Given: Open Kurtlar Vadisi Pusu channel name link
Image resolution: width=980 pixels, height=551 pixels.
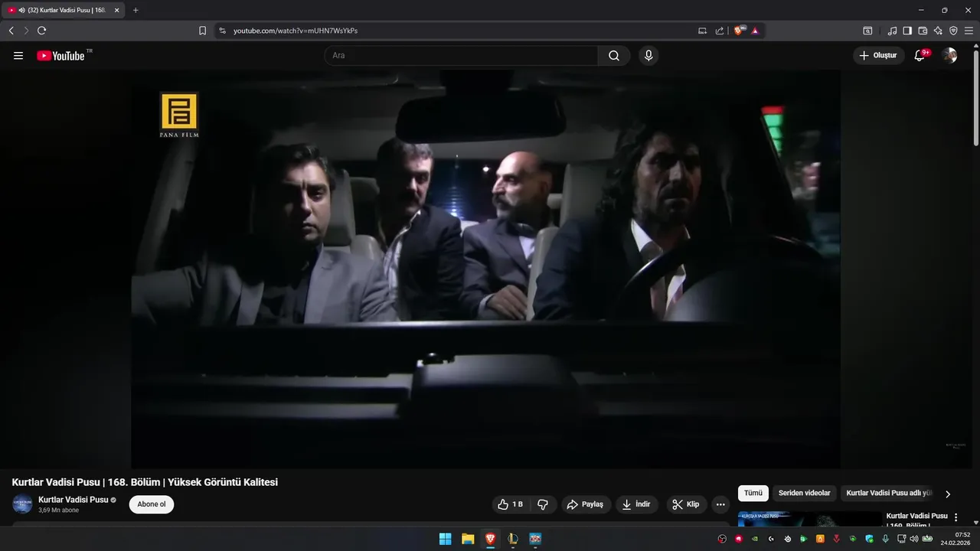Looking at the screenshot, I should [x=73, y=500].
